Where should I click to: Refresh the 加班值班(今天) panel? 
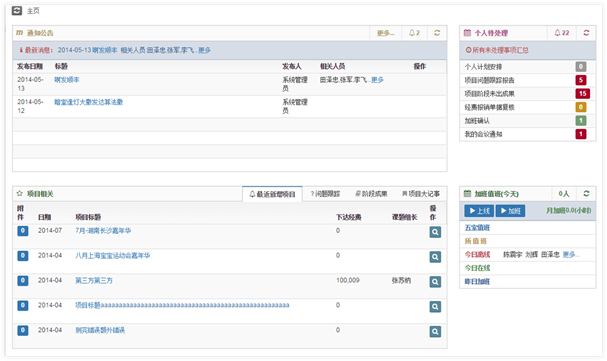[586, 193]
